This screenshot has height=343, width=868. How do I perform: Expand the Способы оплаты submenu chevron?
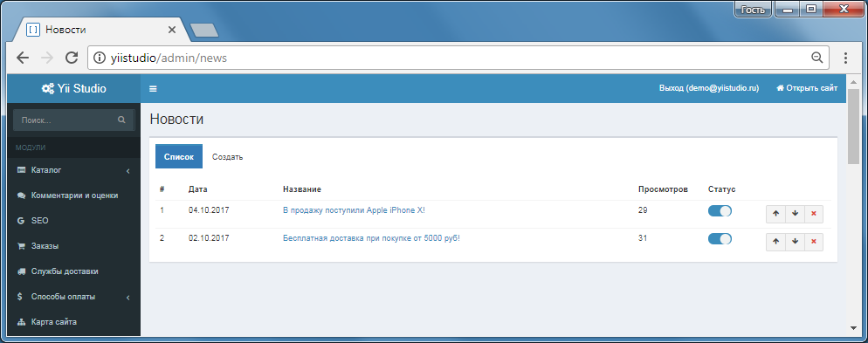point(127,298)
